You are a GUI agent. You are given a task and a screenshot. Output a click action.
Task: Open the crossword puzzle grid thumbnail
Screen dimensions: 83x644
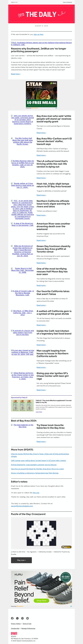tap(41, 534)
